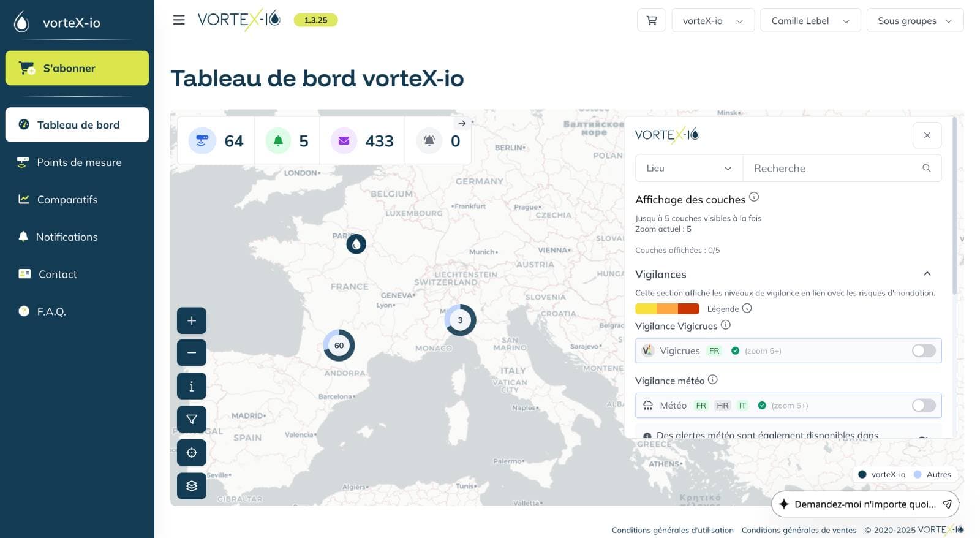This screenshot has height=538, width=980.
Task: Click the envelope messages counter 433
Action: [x=363, y=141]
